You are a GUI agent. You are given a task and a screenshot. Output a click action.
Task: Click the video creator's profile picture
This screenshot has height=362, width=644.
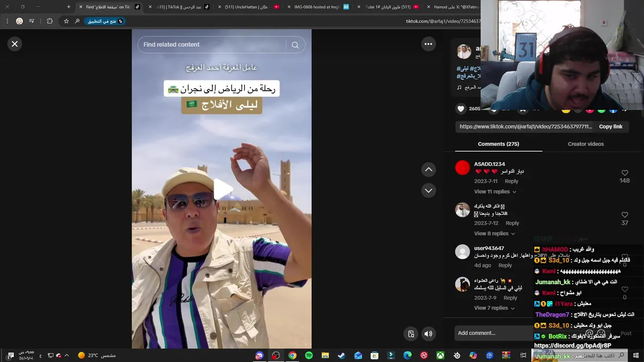464,51
